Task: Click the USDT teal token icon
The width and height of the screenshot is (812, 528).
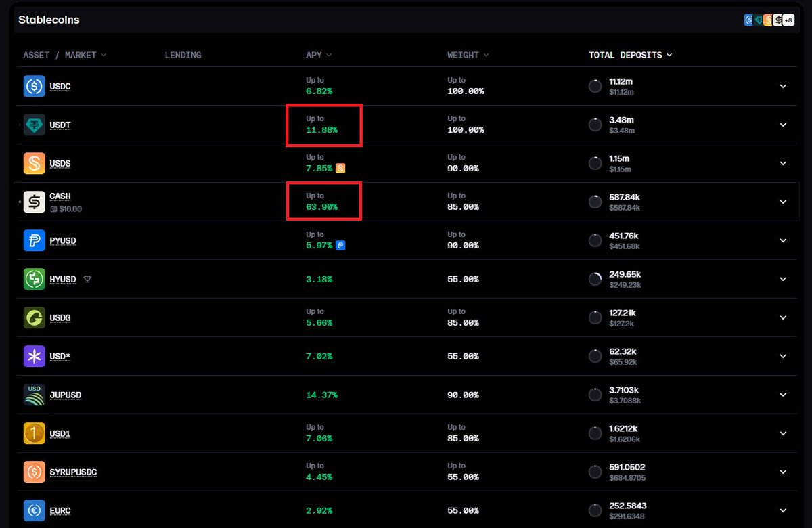Action: click(34, 125)
